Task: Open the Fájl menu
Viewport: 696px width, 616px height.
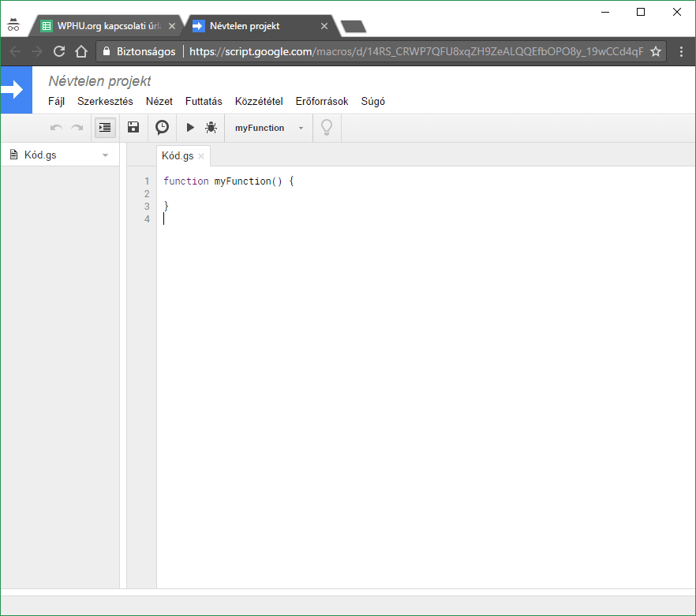Action: coord(56,102)
